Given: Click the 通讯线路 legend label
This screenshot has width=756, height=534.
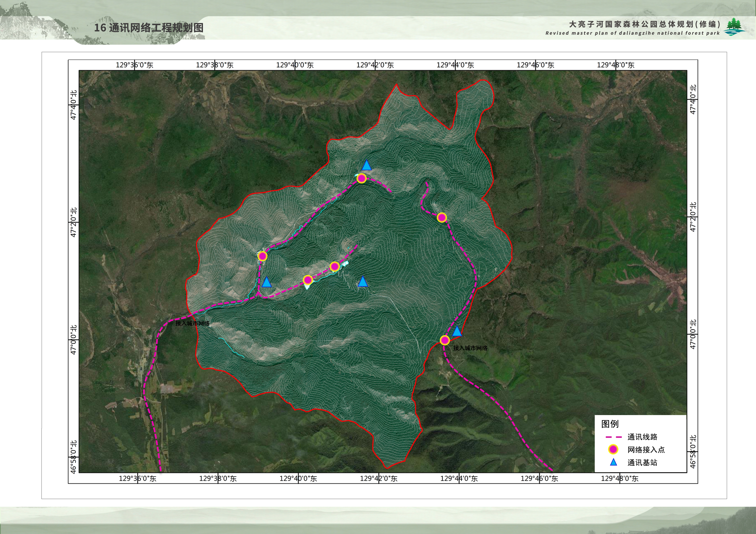Looking at the screenshot, I should [x=642, y=437].
